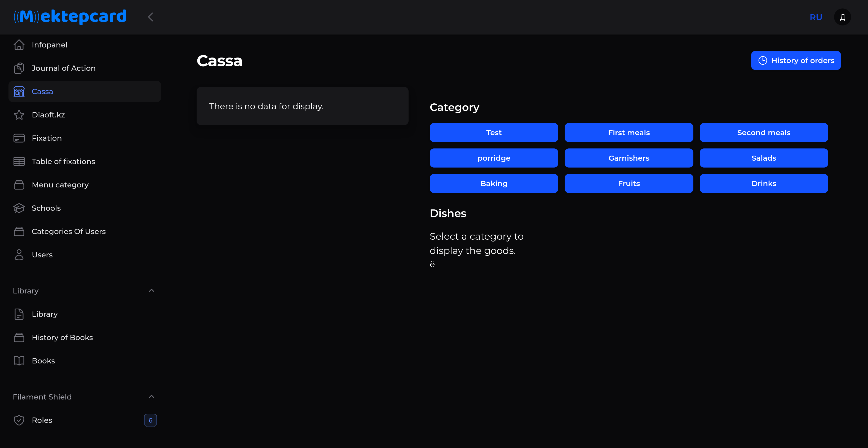Click the Journal of Action clipboard icon
868x448 pixels.
coord(19,68)
